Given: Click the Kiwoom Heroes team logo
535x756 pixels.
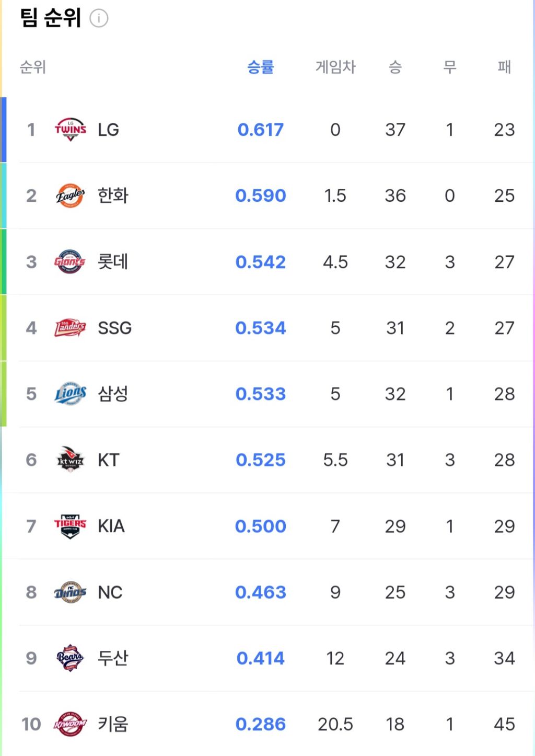Looking at the screenshot, I should tap(70, 724).
